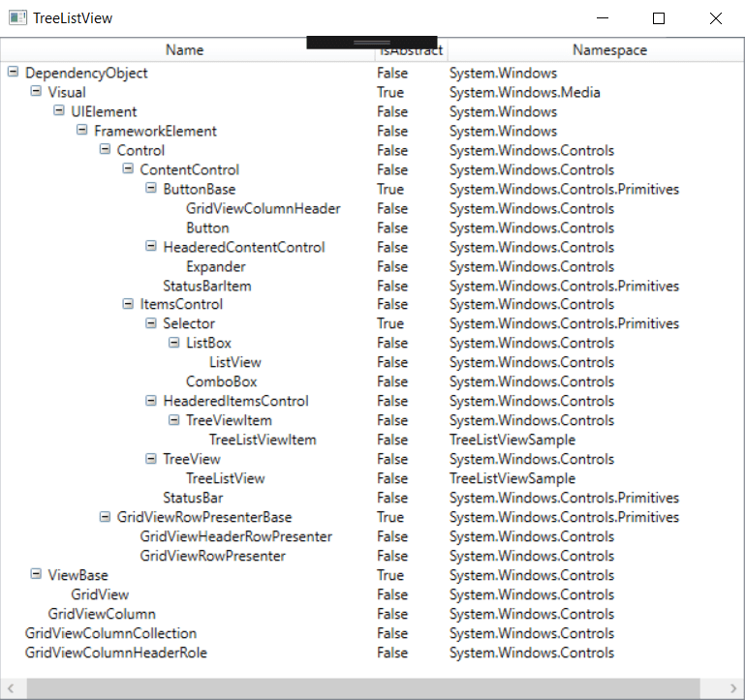Select the ListBox row label
This screenshot has height=700, width=745.
point(208,343)
